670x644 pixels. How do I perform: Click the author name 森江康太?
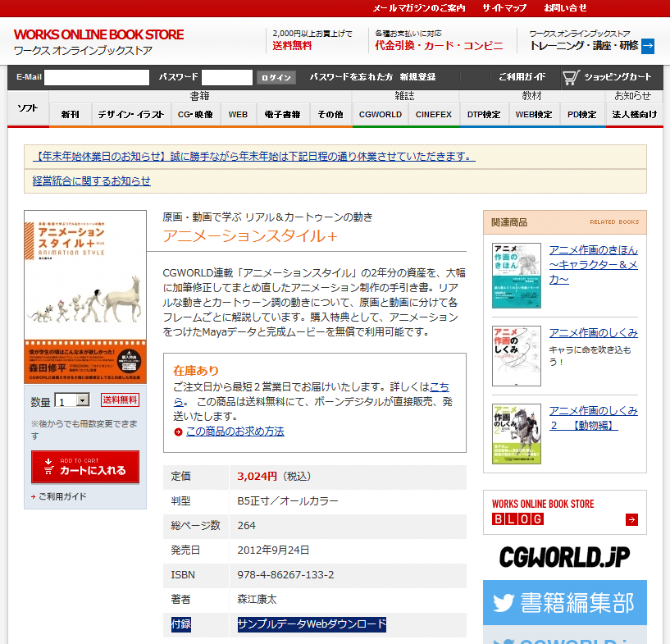(x=257, y=599)
